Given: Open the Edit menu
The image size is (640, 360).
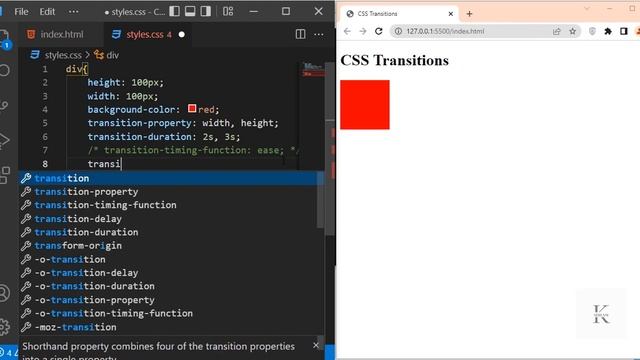Looking at the screenshot, I should [47, 11].
